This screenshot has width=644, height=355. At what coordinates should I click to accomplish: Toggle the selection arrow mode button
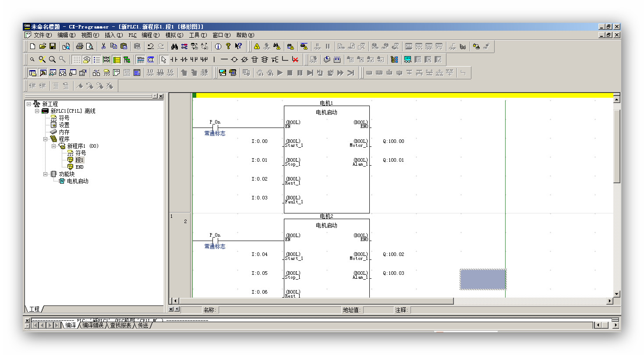pyautogui.click(x=163, y=60)
